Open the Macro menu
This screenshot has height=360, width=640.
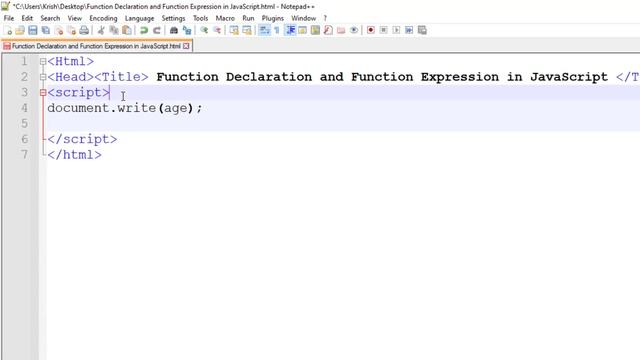[225, 18]
